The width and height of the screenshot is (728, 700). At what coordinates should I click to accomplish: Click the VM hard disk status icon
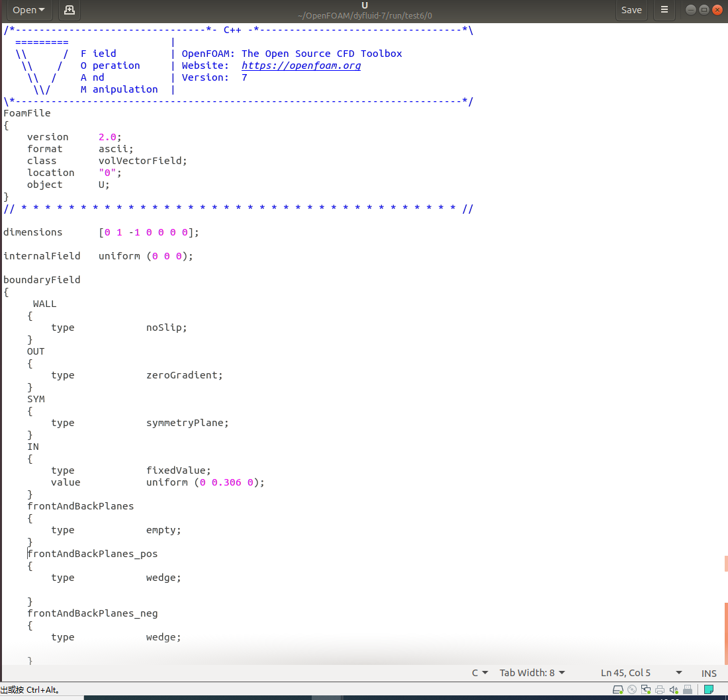click(618, 690)
